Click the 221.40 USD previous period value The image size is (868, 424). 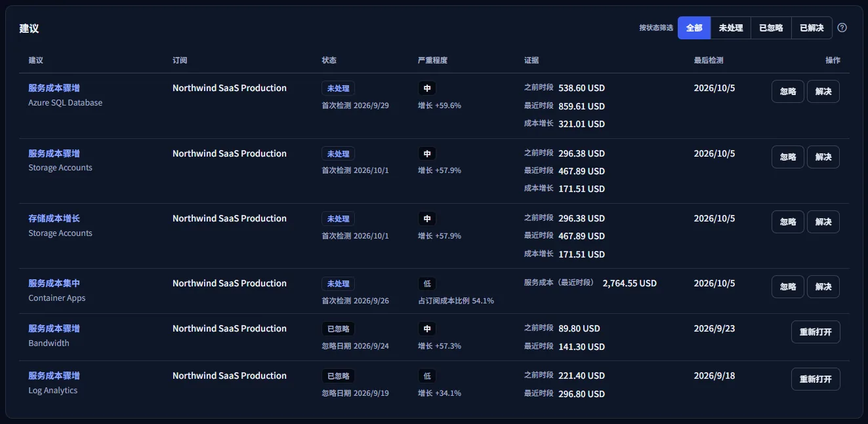point(581,376)
